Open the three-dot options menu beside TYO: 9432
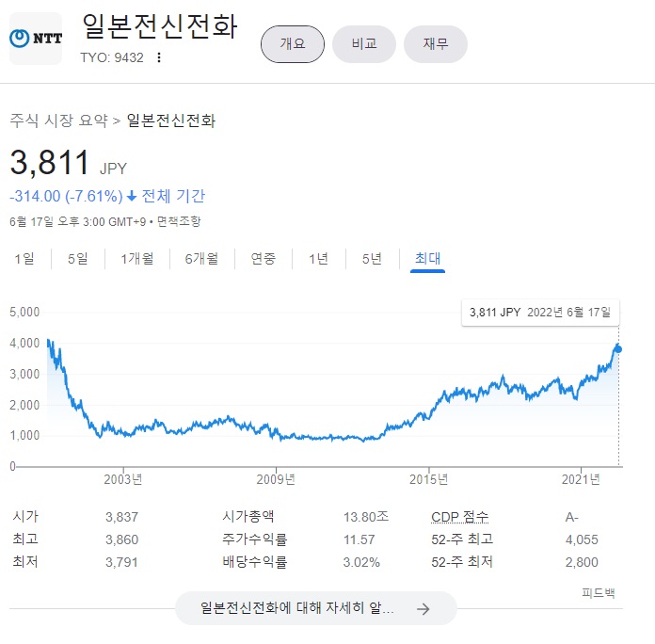This screenshot has width=655, height=644. (x=159, y=57)
